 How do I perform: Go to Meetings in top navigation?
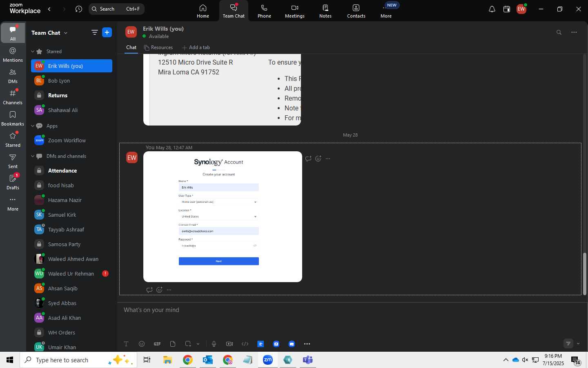[295, 11]
